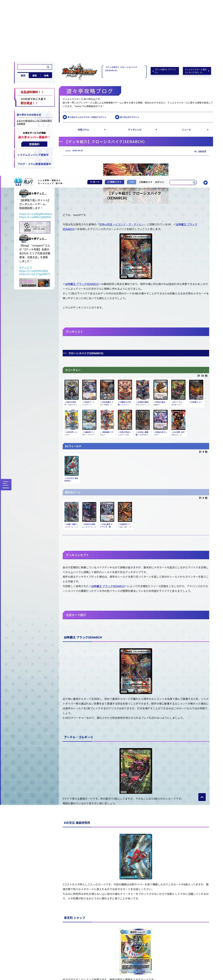Image resolution: width=223 pixels, height=980 pixels.
Task: Click author link sword
Action: tap(202, 151)
